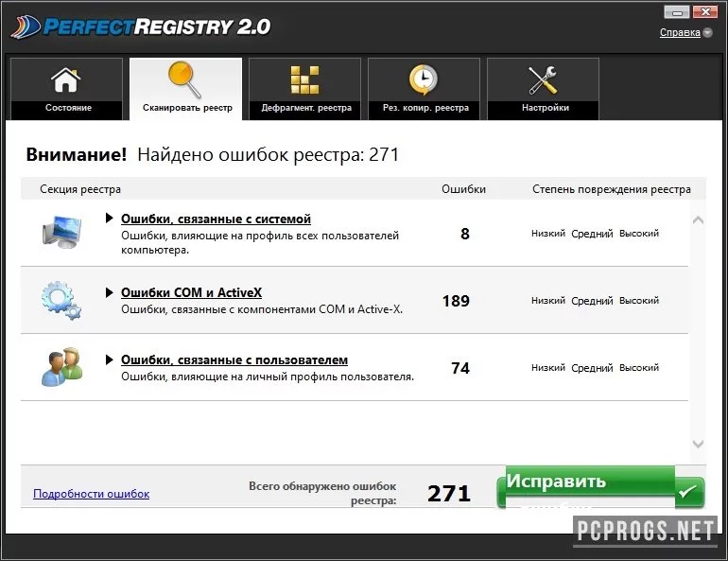Click the error count 189
The width and height of the screenshot is (728, 561).
[456, 301]
